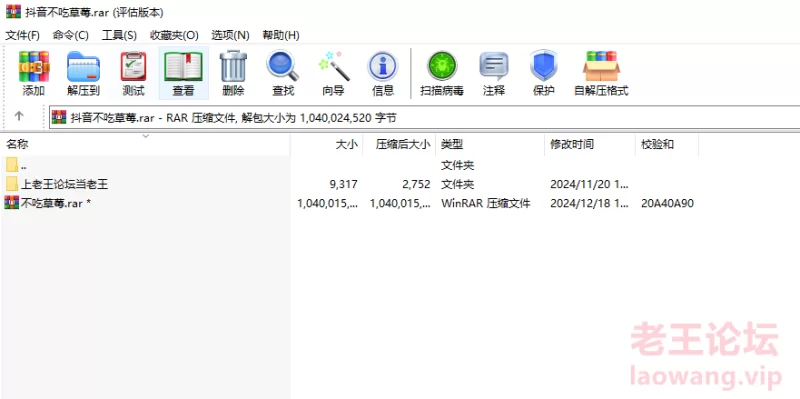The height and width of the screenshot is (399, 800).
Task: Click the date 2024/11/20 cell
Action: click(x=589, y=184)
